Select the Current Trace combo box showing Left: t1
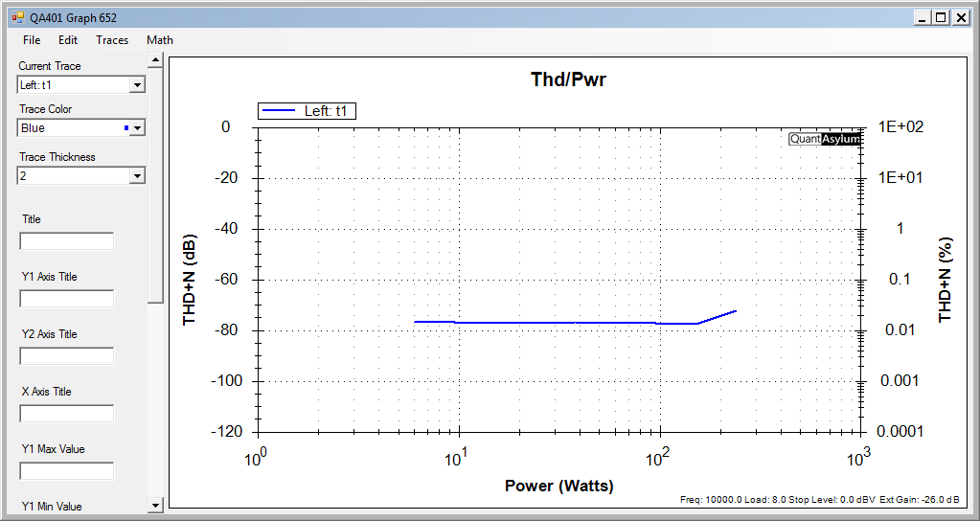This screenshot has height=521, width=980. (81, 85)
